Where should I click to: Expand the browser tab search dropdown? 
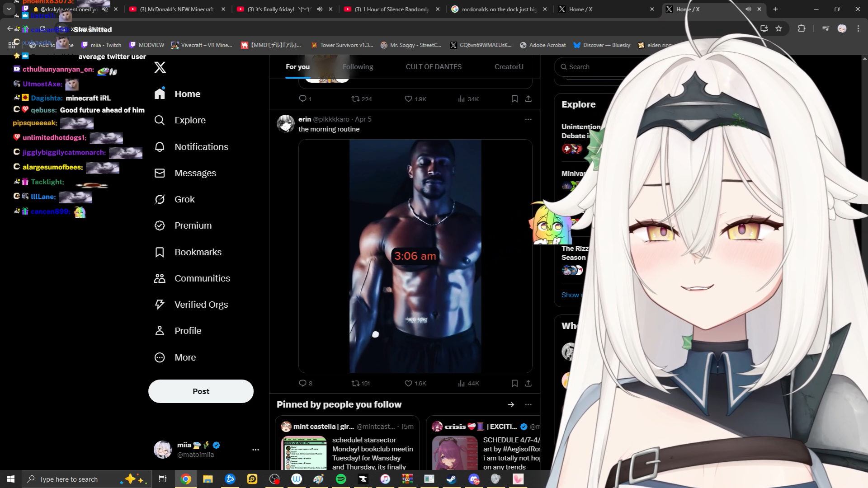9,9
